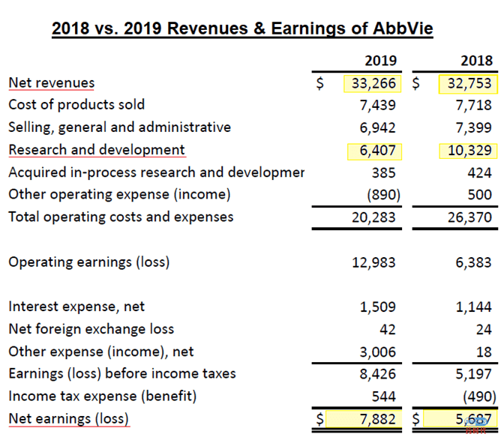
Task: Click 'Earnings (loss) before income taxes' label
Action: (122, 374)
